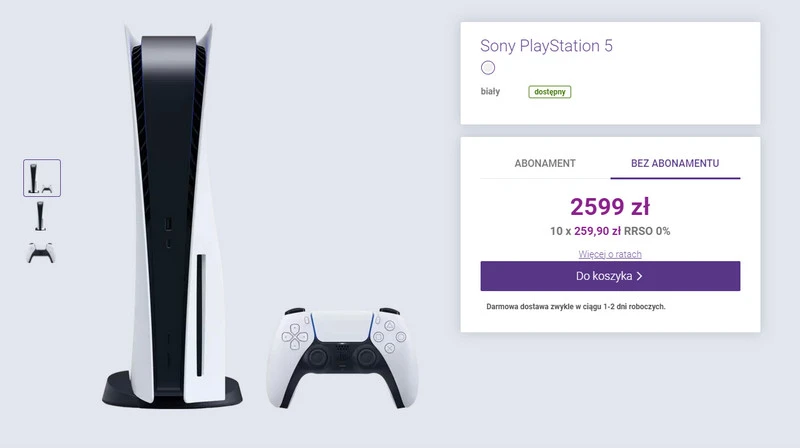Image resolution: width=800 pixels, height=448 pixels.
Task: Switch to the BEZ ABONAMENTU tab
Action: 675,163
